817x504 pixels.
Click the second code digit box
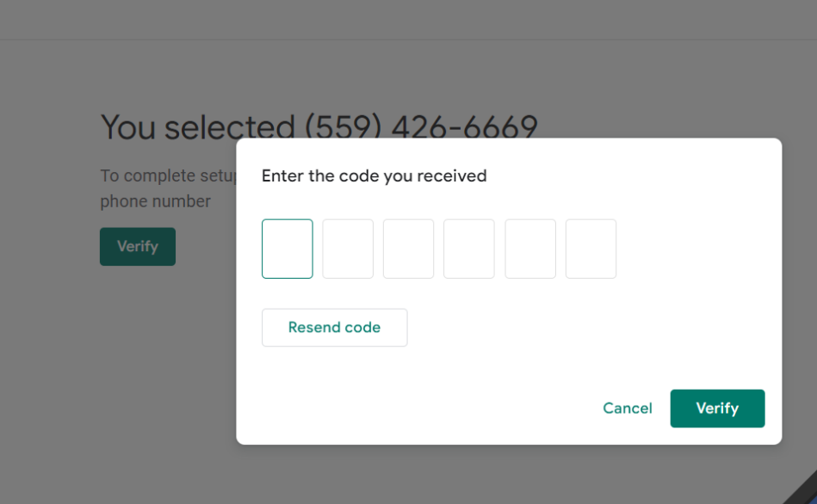pyautogui.click(x=348, y=249)
